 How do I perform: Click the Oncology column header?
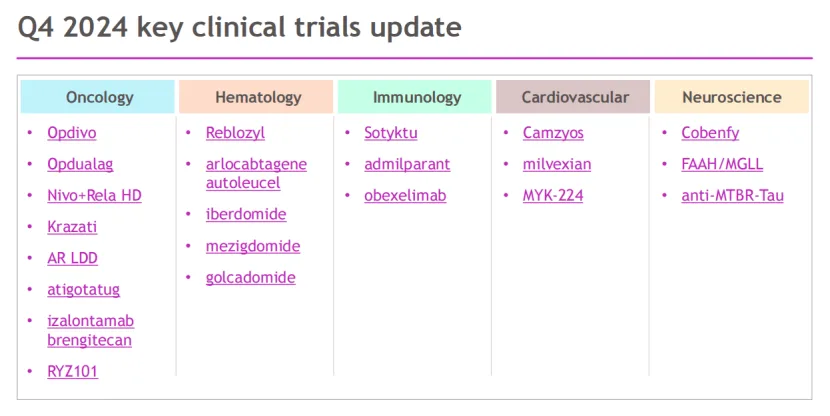tap(99, 97)
